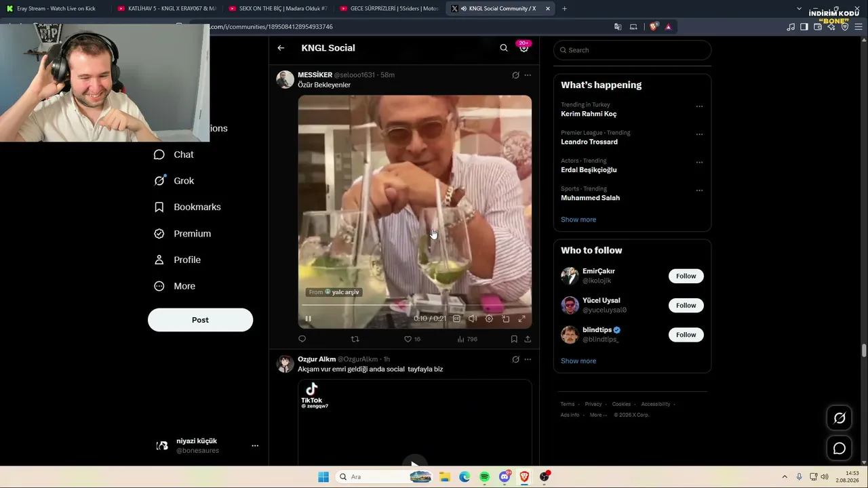Go back using the KNGL Social arrow

coord(281,48)
